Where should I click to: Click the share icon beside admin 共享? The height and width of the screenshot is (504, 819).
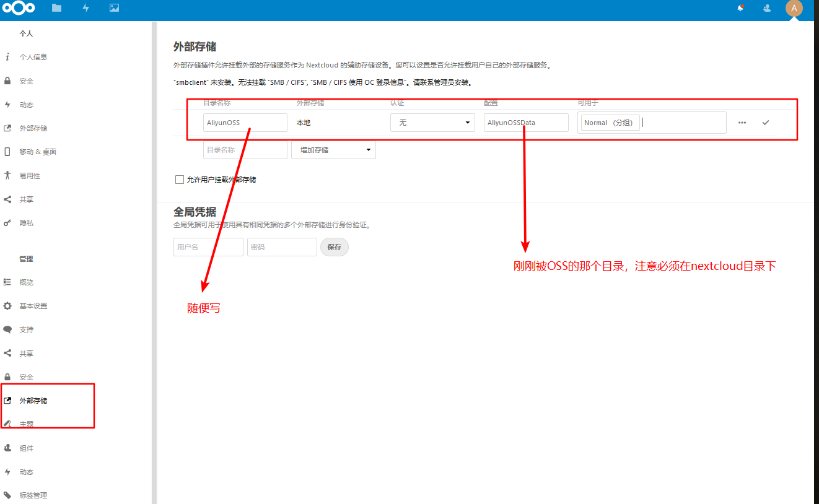(x=7, y=353)
